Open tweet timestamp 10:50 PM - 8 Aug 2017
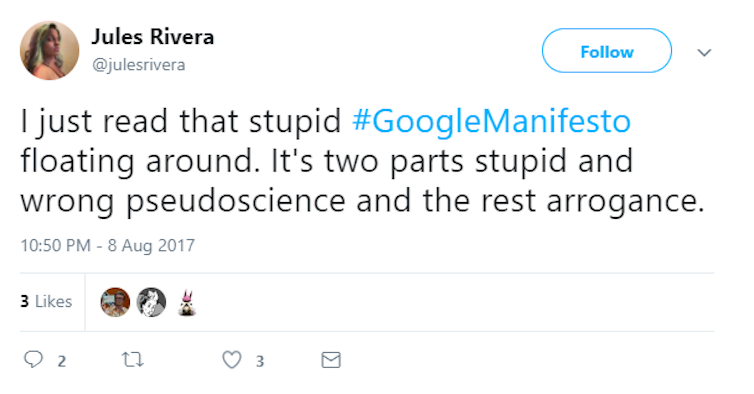This screenshot has height=394, width=754. (108, 245)
